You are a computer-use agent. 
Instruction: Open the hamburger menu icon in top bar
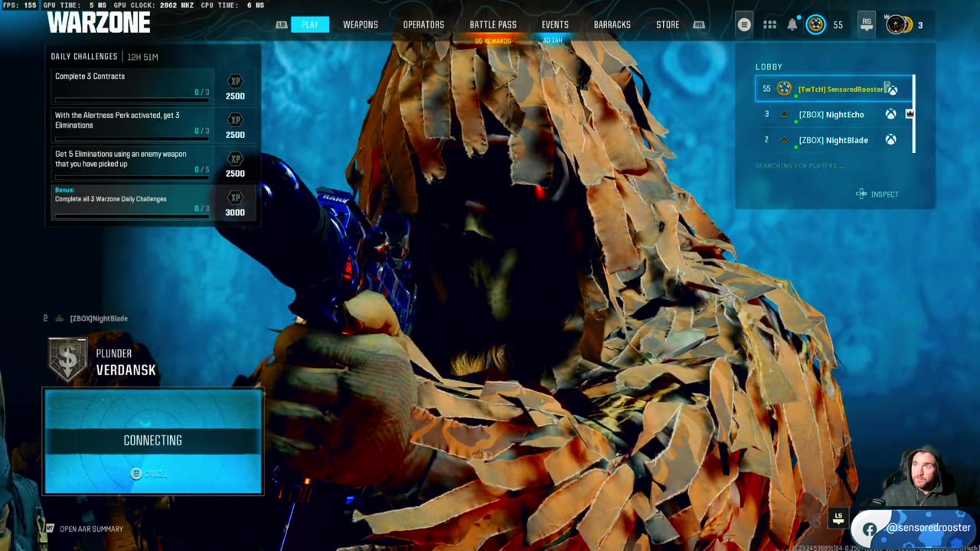(x=744, y=24)
